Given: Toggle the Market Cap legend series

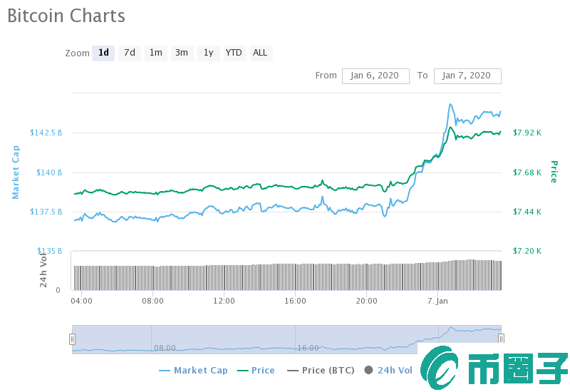Looking at the screenshot, I should click(x=193, y=371).
